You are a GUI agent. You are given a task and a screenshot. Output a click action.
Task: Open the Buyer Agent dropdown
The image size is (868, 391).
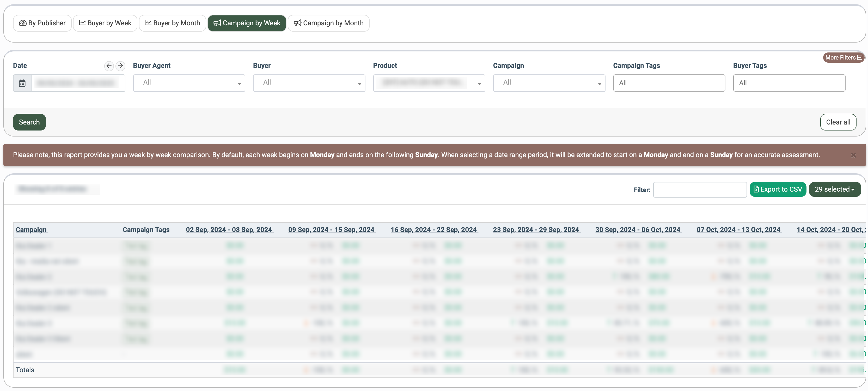tap(189, 83)
